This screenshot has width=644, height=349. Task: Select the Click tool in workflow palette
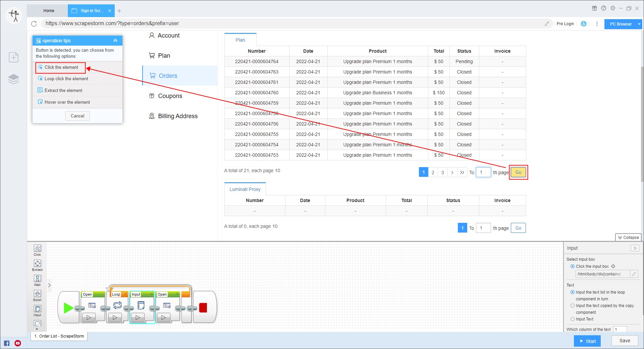tap(37, 249)
